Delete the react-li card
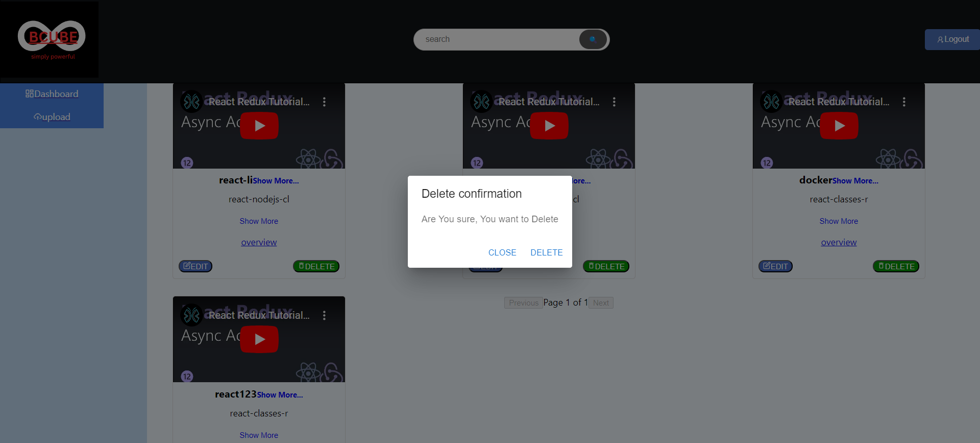 tap(316, 266)
